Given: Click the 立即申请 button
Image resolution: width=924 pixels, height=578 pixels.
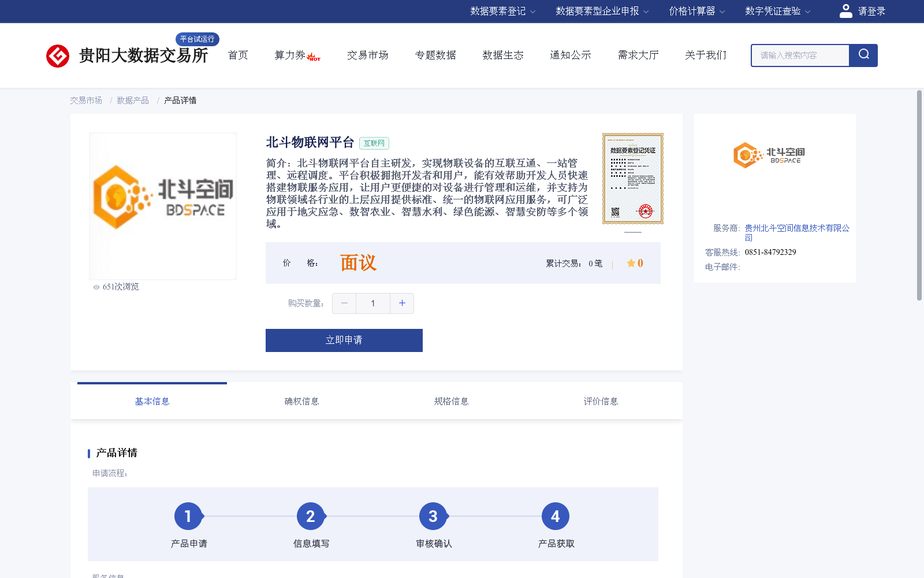Looking at the screenshot, I should (x=344, y=340).
